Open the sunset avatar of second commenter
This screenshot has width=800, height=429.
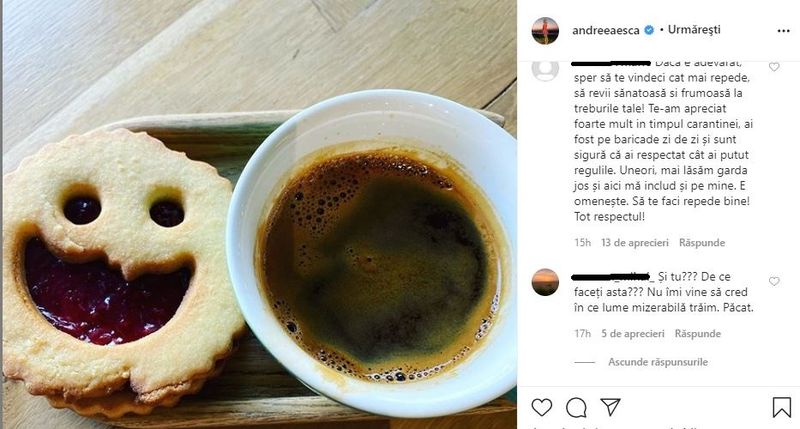click(545, 282)
